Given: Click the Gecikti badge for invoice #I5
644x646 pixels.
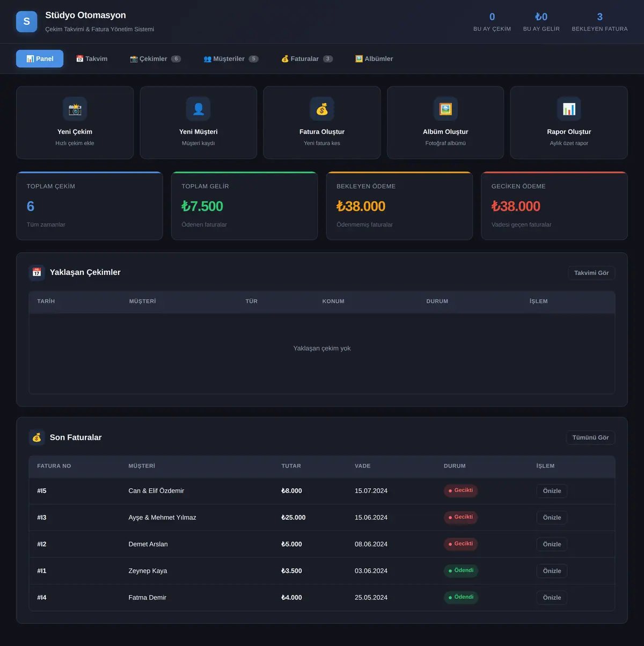Looking at the screenshot, I should pyautogui.click(x=460, y=490).
